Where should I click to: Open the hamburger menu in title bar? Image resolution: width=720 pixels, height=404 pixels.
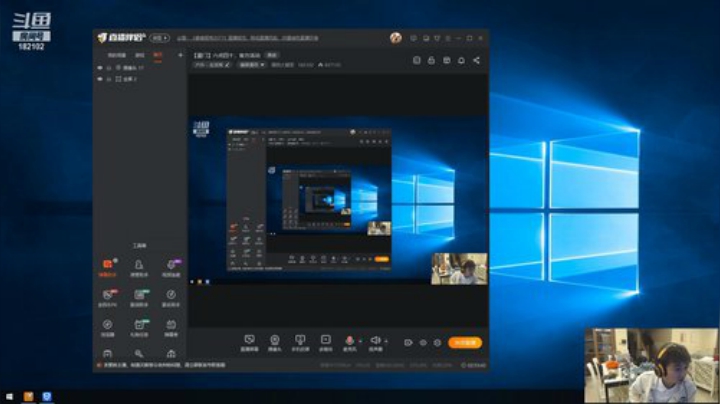448,38
